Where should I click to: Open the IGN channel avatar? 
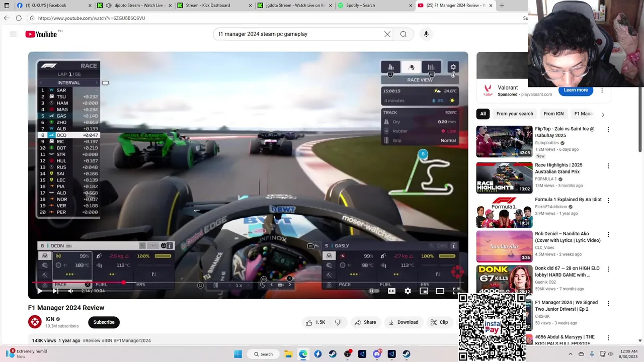(35, 322)
